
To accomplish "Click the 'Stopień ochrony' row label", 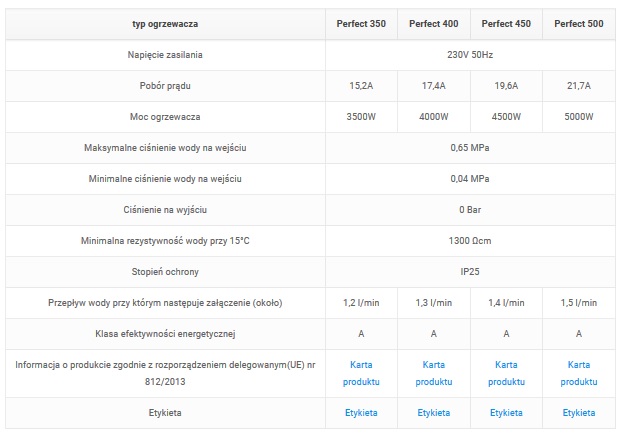I will coord(165,270).
